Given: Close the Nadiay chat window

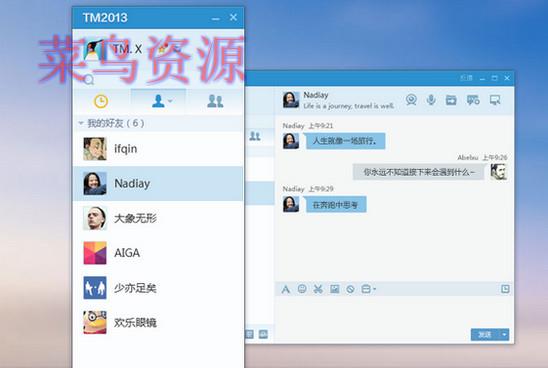Looking at the screenshot, I should click(507, 78).
